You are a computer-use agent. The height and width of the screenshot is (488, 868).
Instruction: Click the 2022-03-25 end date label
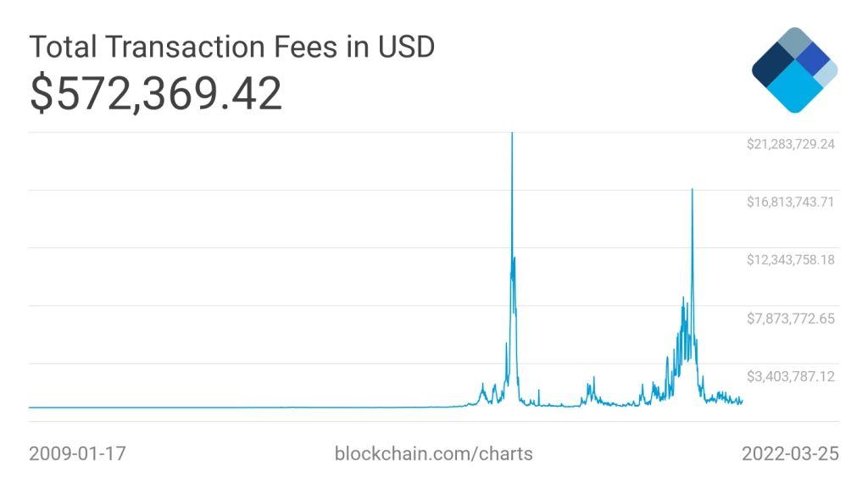pyautogui.click(x=789, y=453)
